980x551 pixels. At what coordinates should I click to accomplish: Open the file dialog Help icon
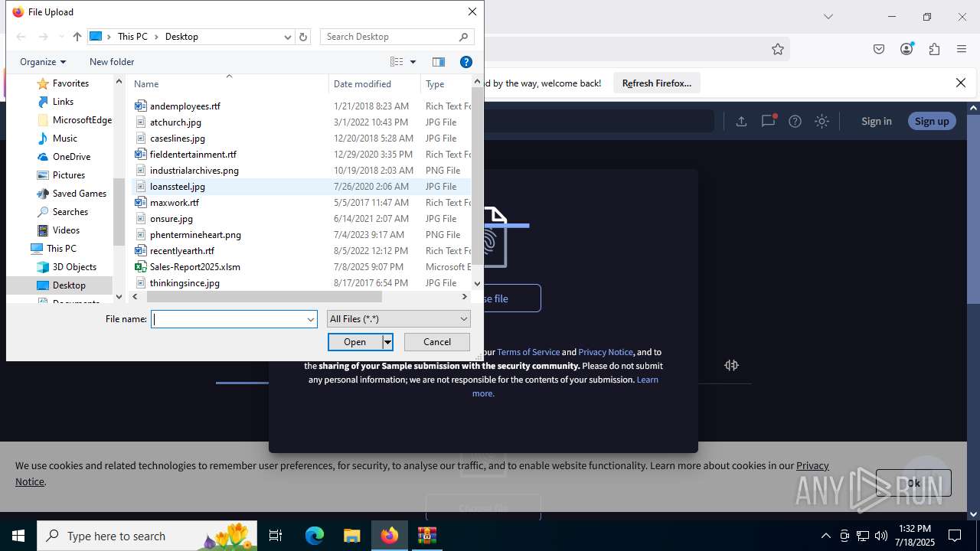pos(465,62)
